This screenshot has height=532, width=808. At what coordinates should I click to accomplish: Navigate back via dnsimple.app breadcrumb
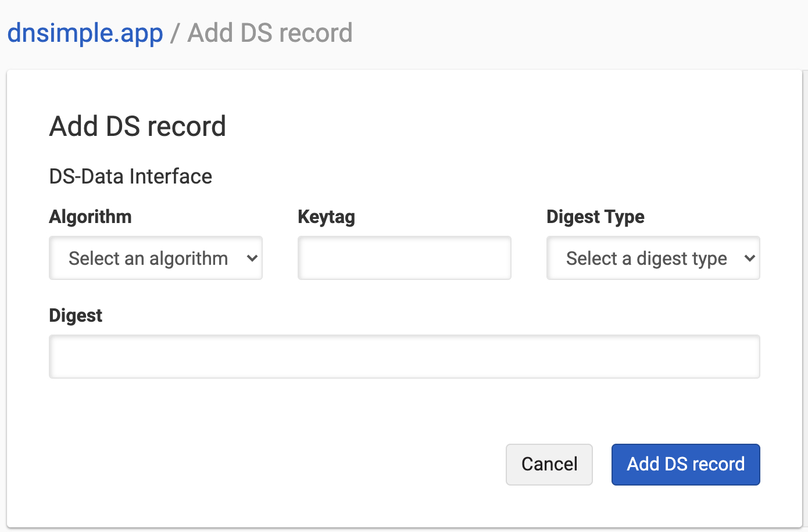tap(84, 33)
